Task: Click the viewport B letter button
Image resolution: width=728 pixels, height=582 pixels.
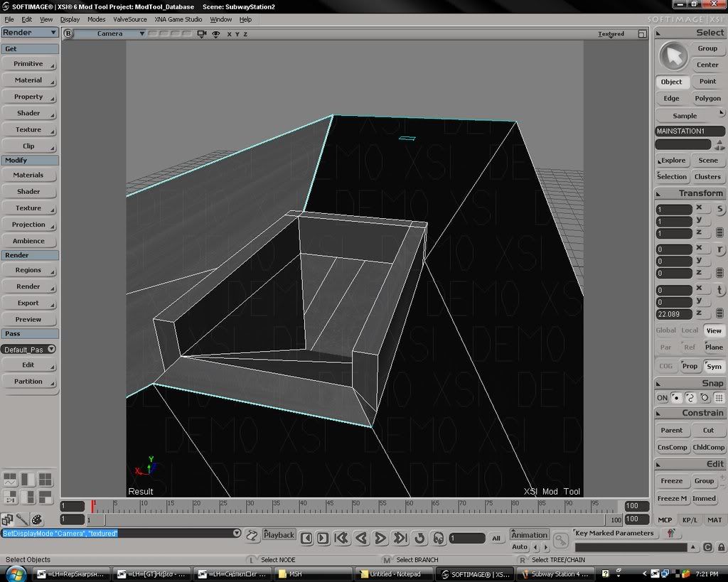Action: point(68,33)
